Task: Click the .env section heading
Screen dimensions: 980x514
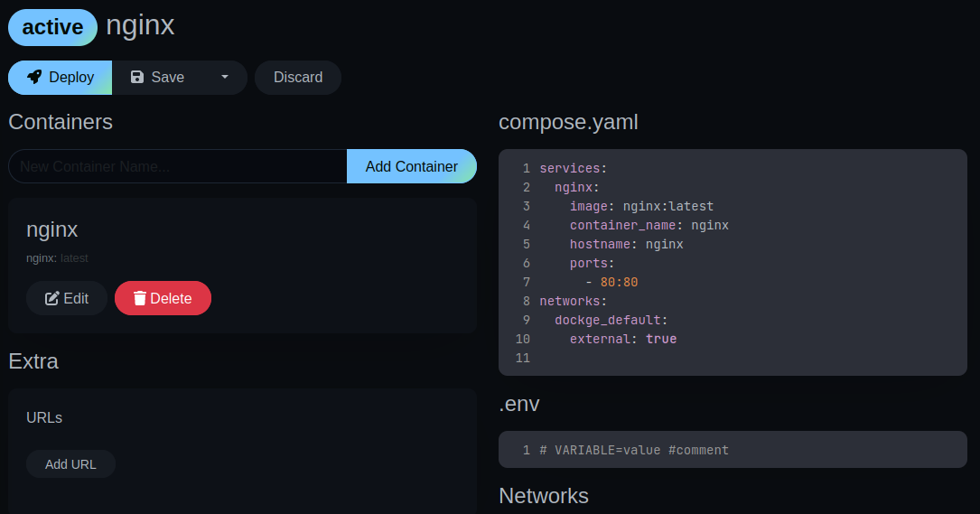Action: [518, 404]
